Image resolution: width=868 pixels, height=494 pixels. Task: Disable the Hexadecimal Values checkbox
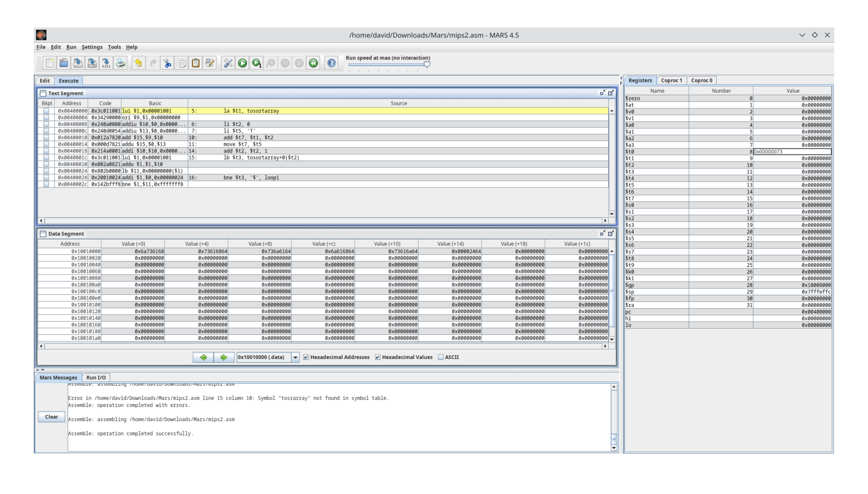tap(378, 357)
